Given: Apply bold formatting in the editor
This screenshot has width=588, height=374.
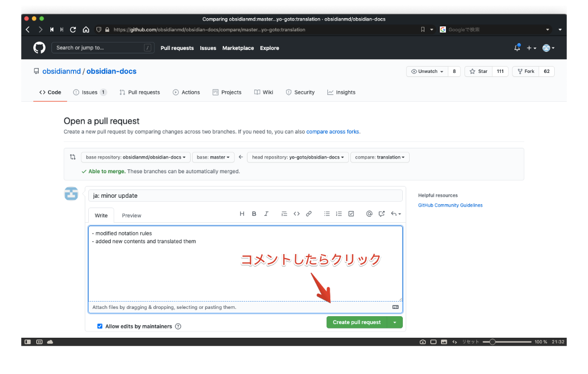Looking at the screenshot, I should [254, 214].
